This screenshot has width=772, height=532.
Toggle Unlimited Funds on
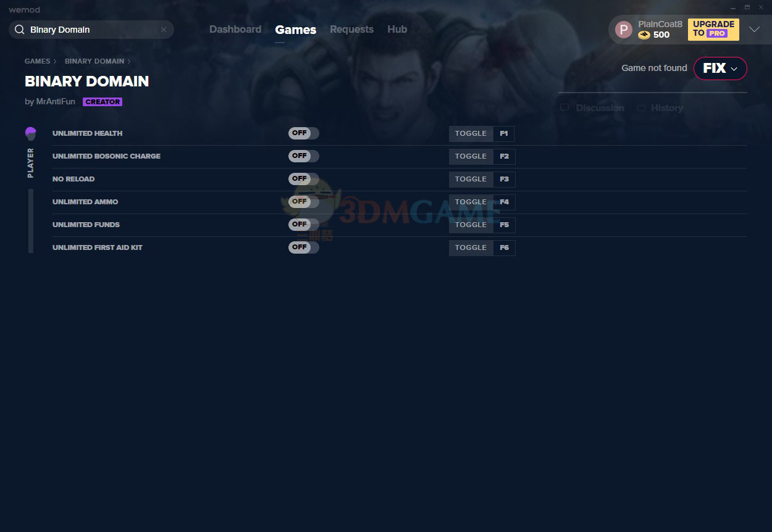tap(303, 225)
